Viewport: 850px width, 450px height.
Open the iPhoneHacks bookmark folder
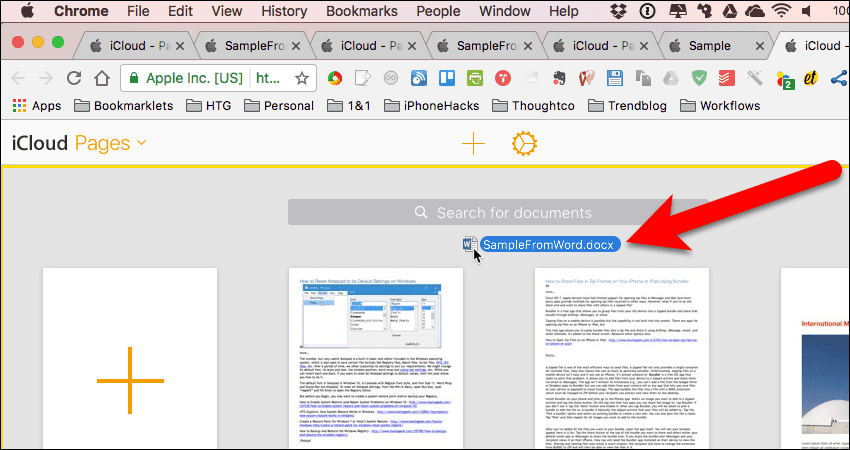432,106
